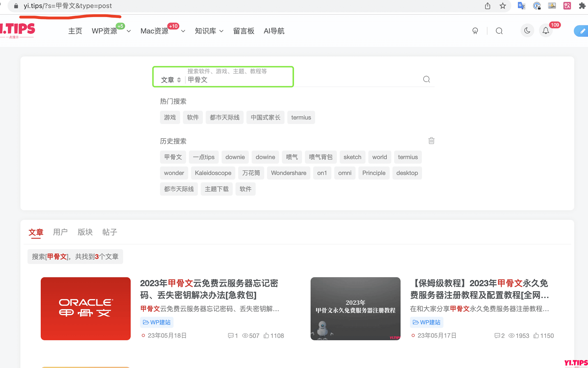The width and height of the screenshot is (588, 368).
Task: Click the magnifier inside the search box
Action: 427,79
